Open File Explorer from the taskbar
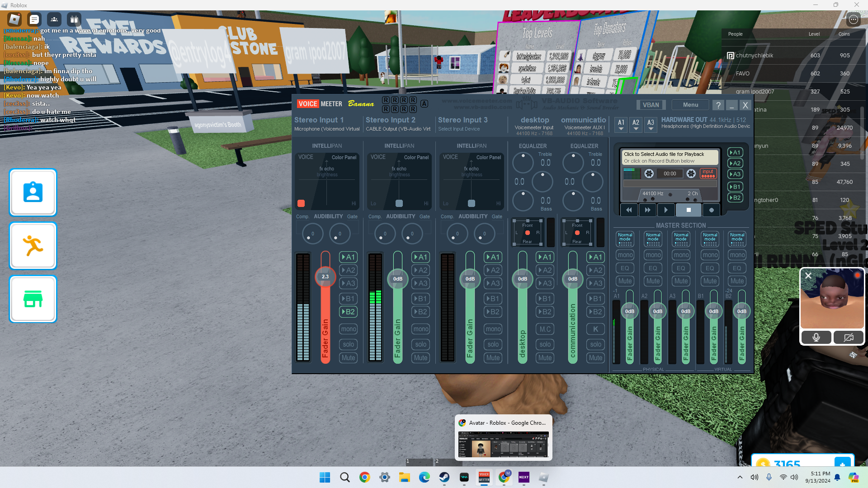The image size is (868, 488). point(404,478)
